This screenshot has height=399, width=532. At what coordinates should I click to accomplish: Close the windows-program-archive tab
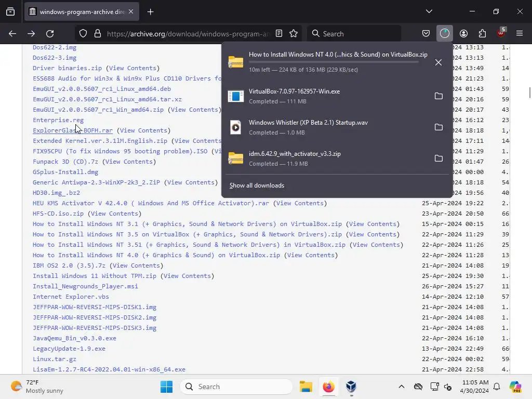click(131, 11)
